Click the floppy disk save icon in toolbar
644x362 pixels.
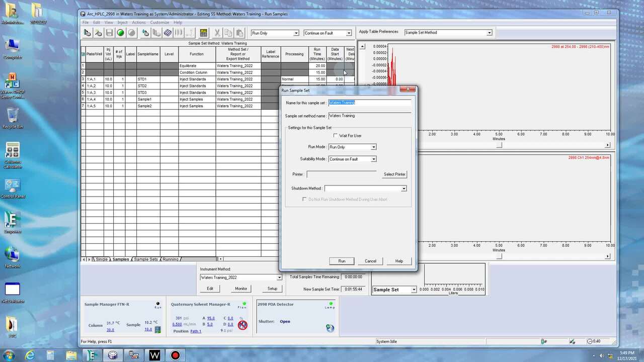tap(109, 33)
